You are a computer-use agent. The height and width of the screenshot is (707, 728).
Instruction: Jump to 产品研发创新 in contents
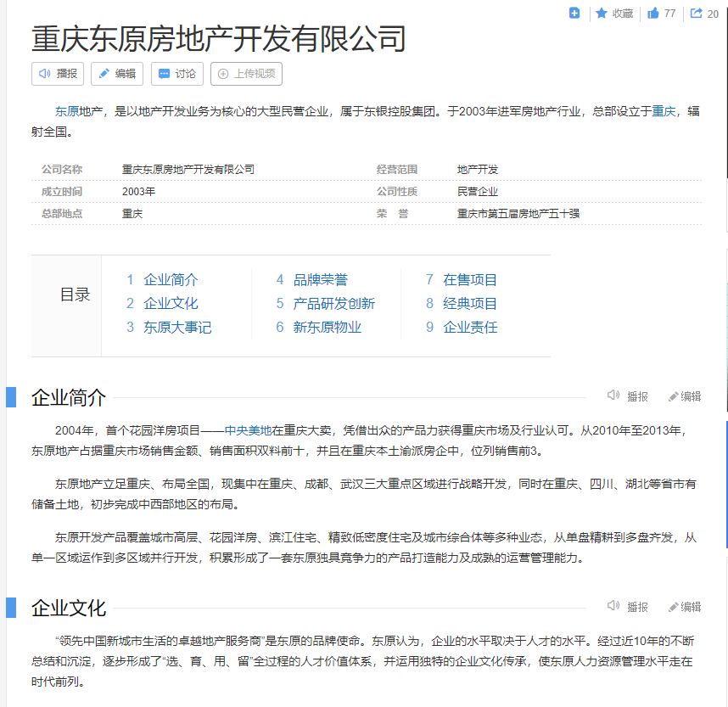pos(333,303)
